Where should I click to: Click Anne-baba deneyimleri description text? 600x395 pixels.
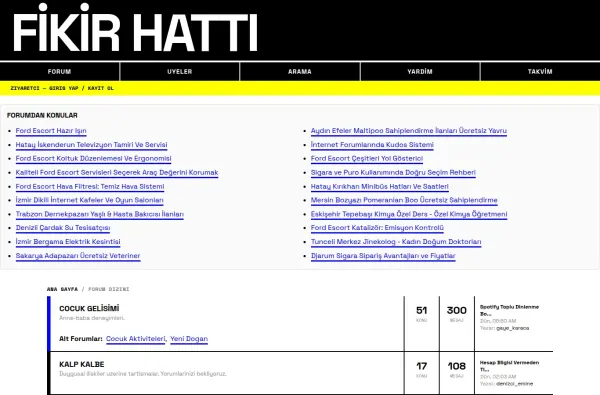click(92, 318)
